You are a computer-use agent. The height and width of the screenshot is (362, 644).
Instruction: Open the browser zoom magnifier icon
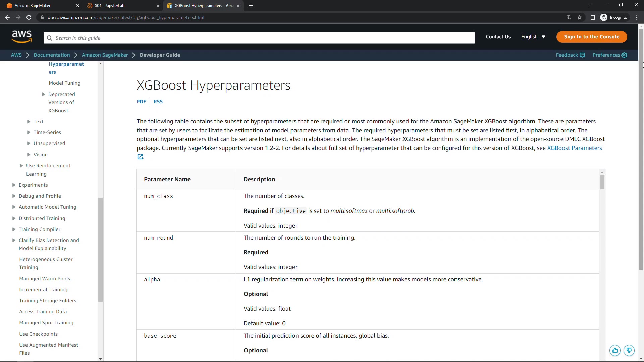[x=569, y=17]
